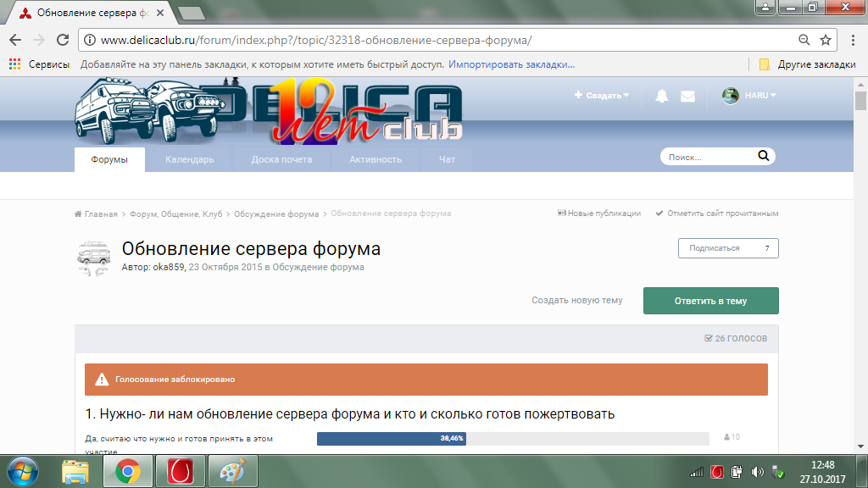Screen dimensions: 868x488
Task: Bookmark page with star icon
Action: [826, 40]
